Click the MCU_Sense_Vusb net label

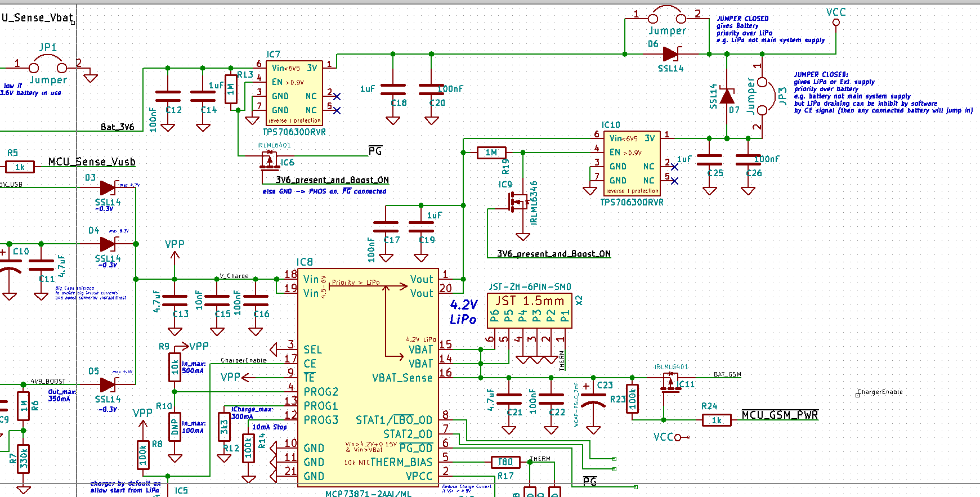(x=92, y=162)
